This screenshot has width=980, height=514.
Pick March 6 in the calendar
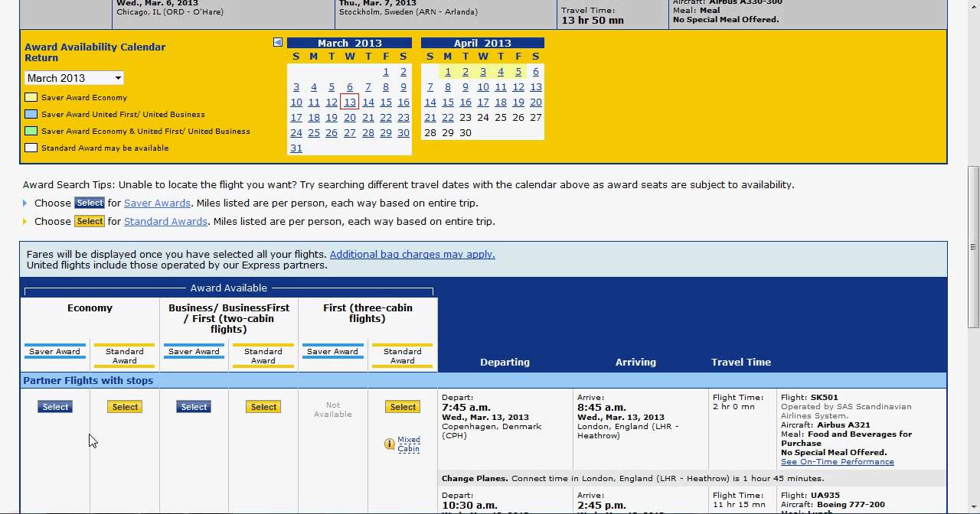click(350, 87)
